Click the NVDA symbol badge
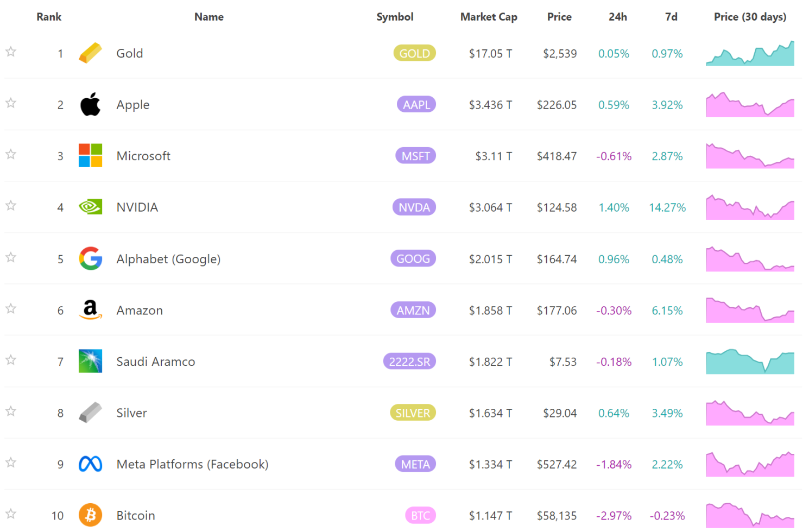Viewport: 809px width, 532px height. (x=414, y=207)
